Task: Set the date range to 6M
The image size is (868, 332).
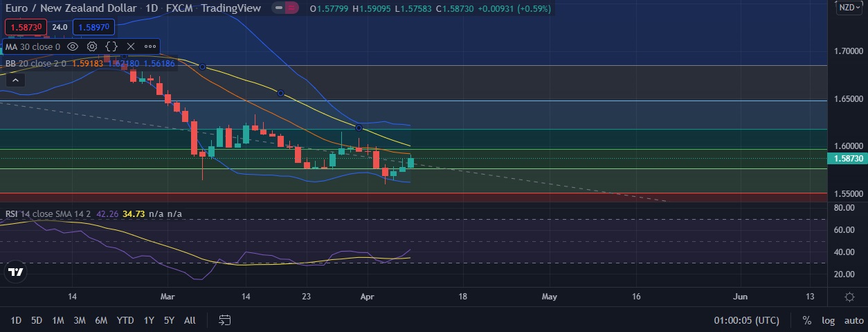Action: 101,320
